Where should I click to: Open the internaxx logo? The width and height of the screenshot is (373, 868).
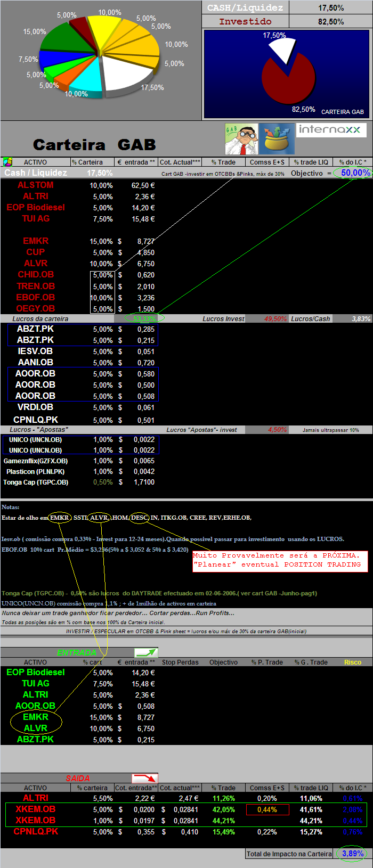coord(331,130)
